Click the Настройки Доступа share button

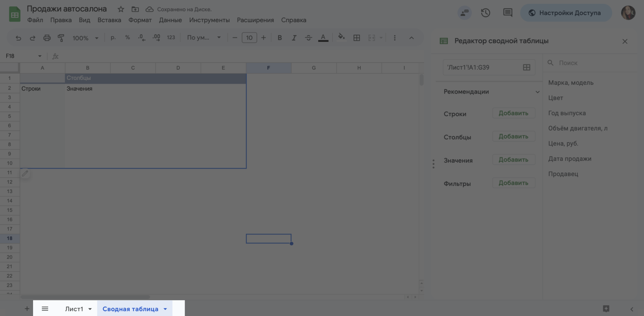click(565, 13)
